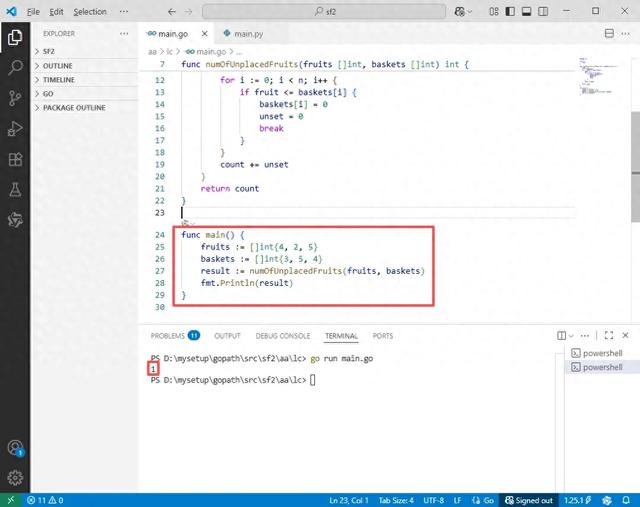Go back with the left arrow
This screenshot has height=507, width=640.
[x=172, y=12]
